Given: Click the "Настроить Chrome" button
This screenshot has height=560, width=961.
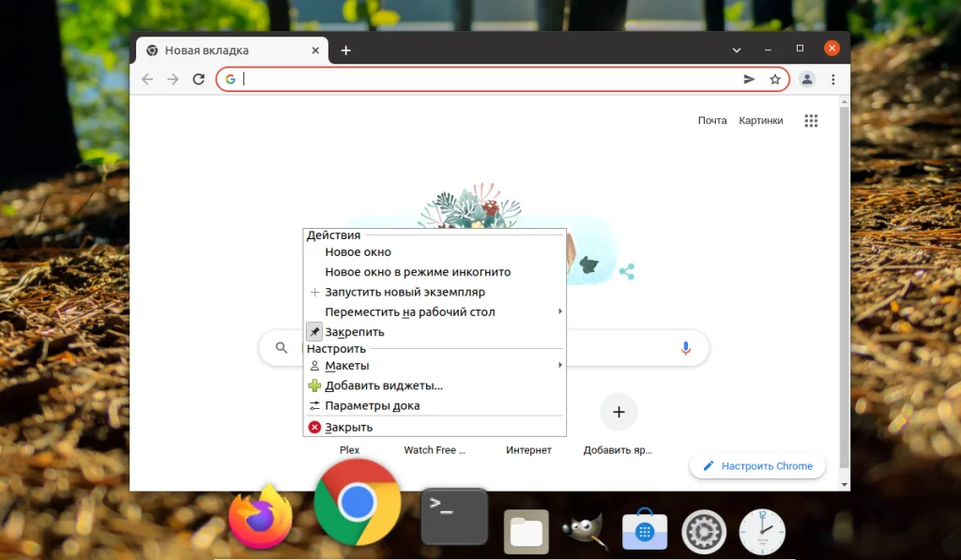Looking at the screenshot, I should [x=757, y=465].
